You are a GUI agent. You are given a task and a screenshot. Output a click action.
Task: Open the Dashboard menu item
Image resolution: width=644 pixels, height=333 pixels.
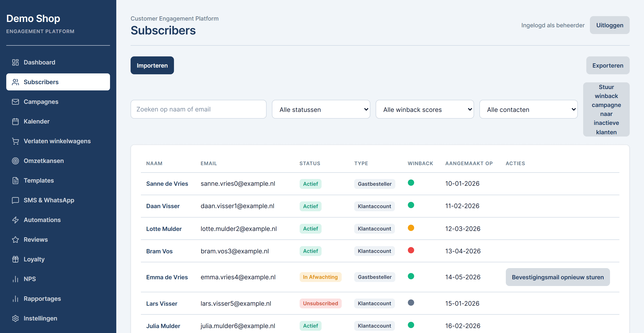[x=58, y=62]
